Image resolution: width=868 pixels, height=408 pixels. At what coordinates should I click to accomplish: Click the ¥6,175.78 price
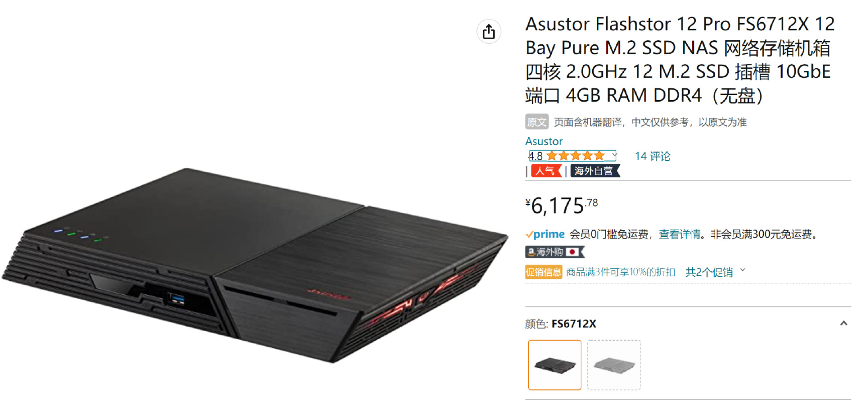562,206
